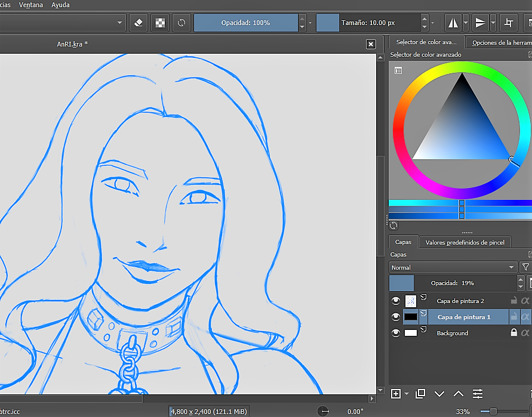Click vertical mirror tool icon
The width and height of the screenshot is (532, 417).
(480, 23)
